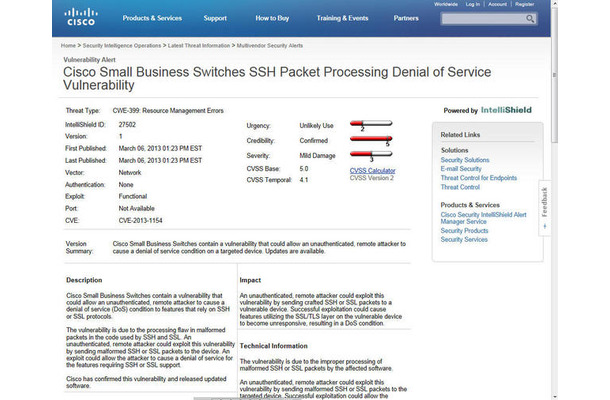The width and height of the screenshot is (610, 400).
Task: Select the Port value Not Available
Action: 137,209
